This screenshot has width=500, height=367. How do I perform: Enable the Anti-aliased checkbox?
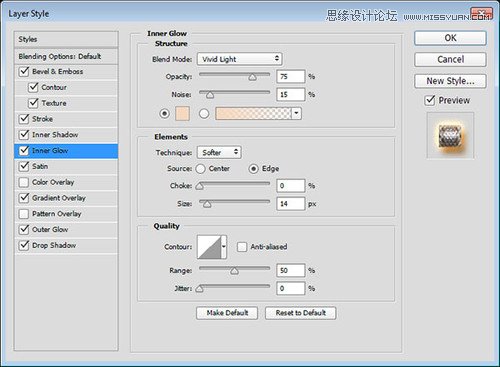(x=242, y=247)
